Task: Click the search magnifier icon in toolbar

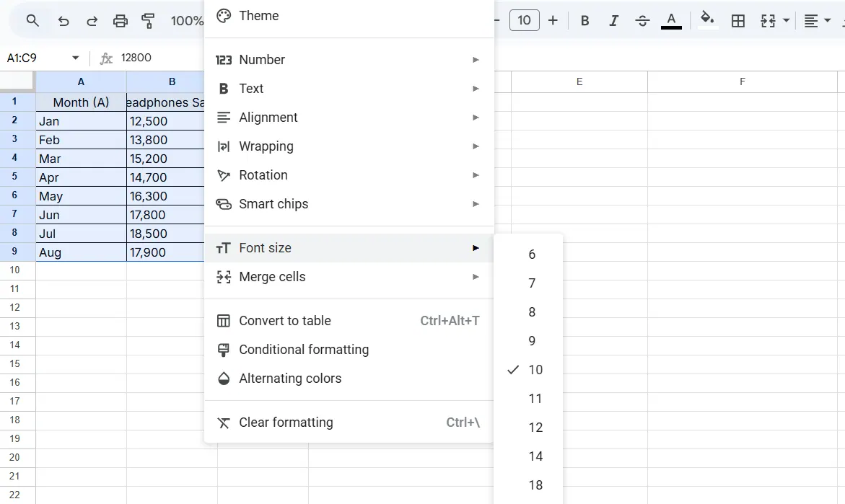Action: click(x=32, y=21)
